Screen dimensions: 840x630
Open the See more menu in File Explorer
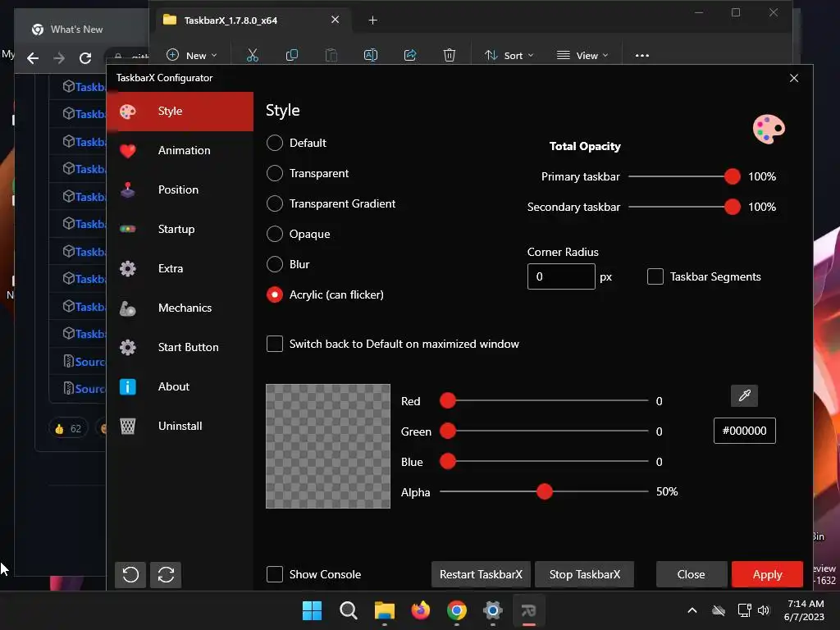pos(641,55)
